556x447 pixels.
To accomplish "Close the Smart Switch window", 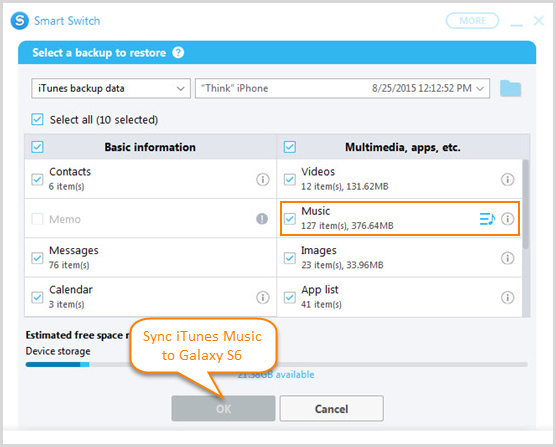I will pos(539,21).
